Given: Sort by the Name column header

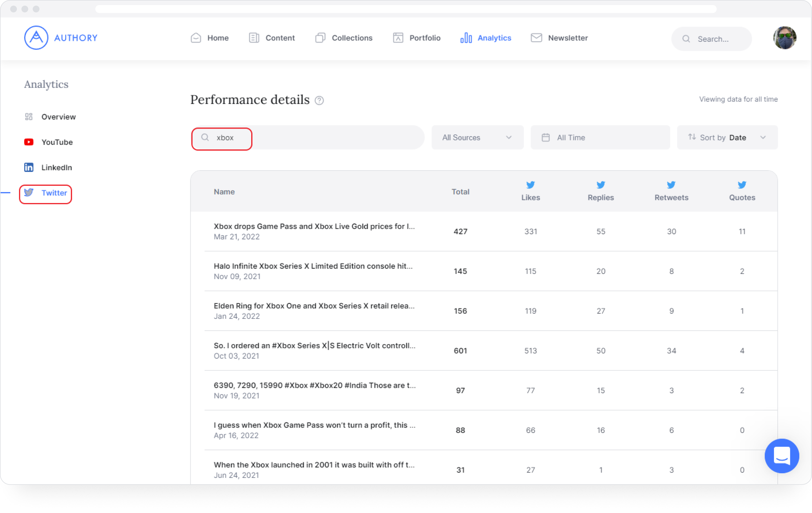Looking at the screenshot, I should [224, 191].
